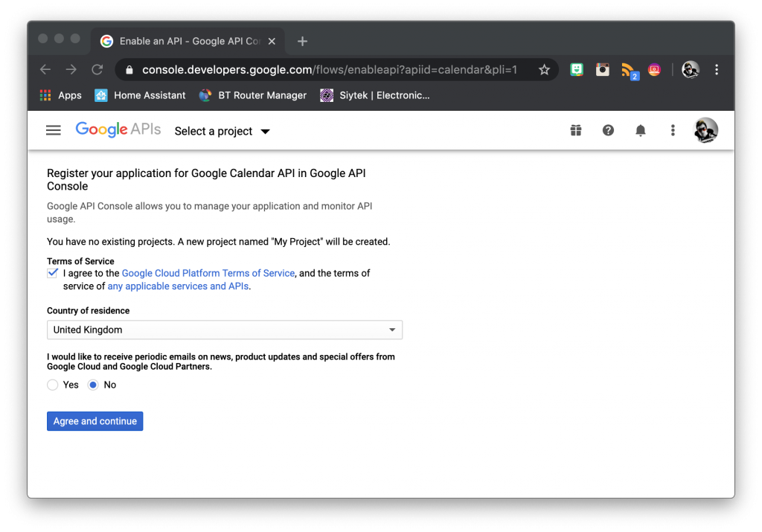The height and width of the screenshot is (532, 762).
Task: Open the Select a project dropdown
Action: (x=222, y=131)
